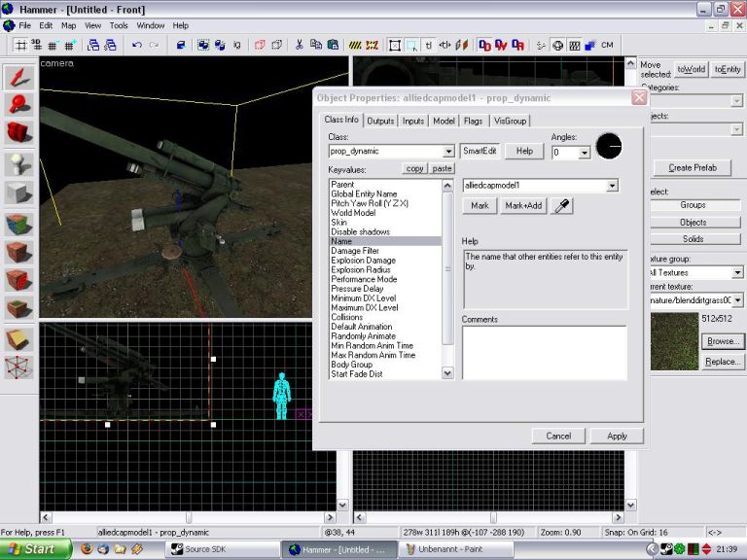747x560 pixels.
Task: Click the Ungroup toolbar icon
Action: [220, 46]
